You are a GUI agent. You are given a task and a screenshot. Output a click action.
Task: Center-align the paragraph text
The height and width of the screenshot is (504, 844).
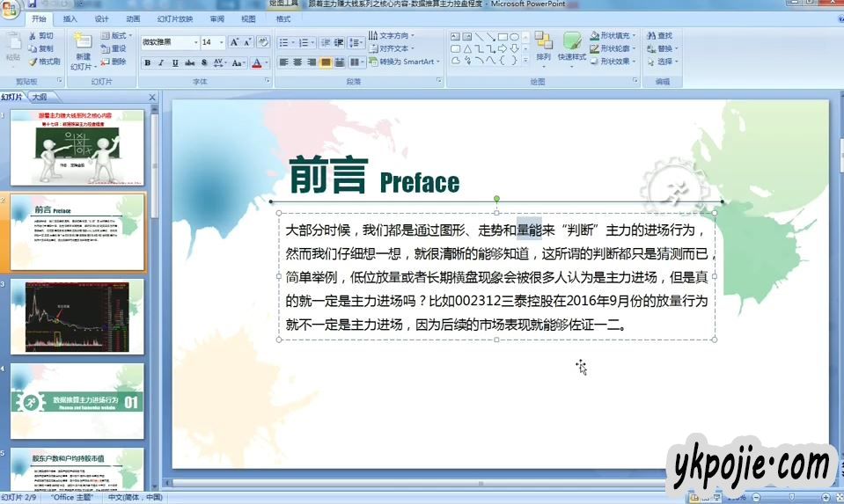pos(297,62)
